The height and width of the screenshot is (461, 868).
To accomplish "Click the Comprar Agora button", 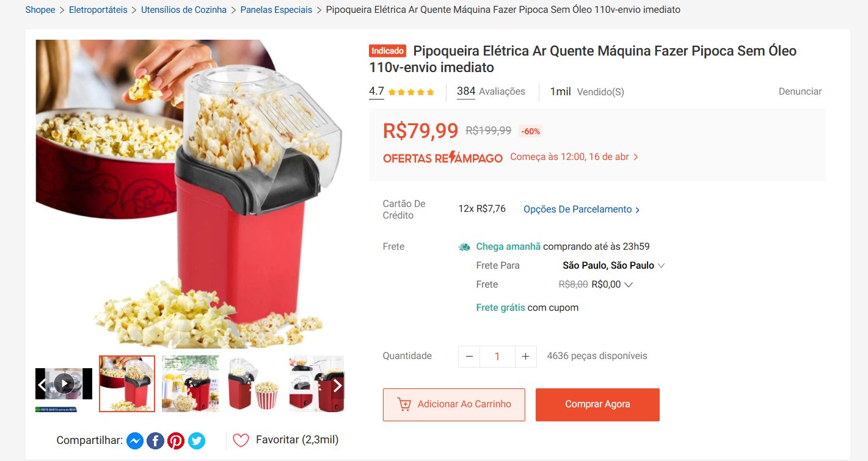I will [x=597, y=405].
